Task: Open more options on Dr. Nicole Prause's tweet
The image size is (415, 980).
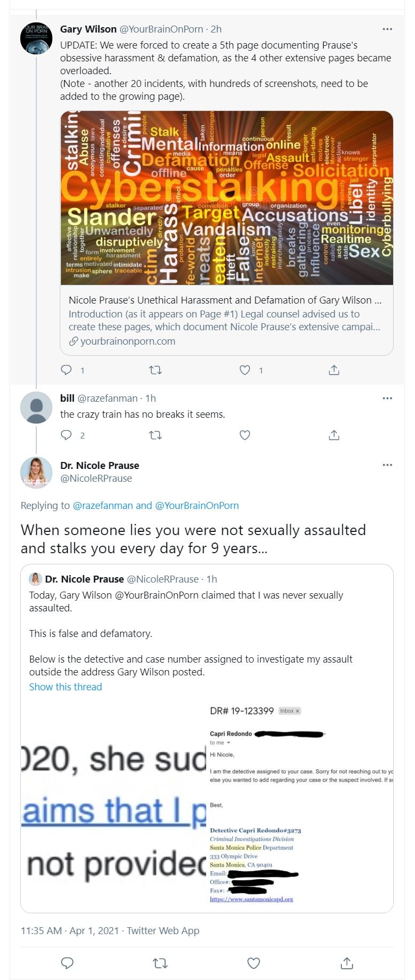Action: pyautogui.click(x=387, y=465)
